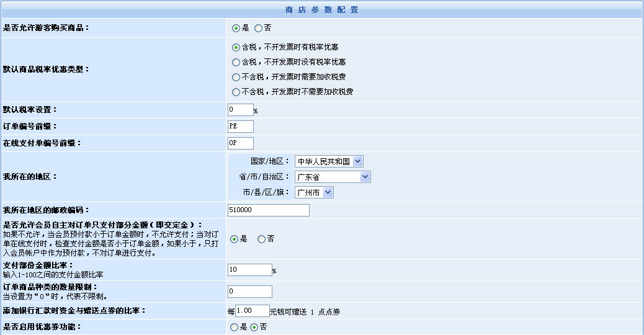Select 否 for 是否允许游客购买商品
Image resolution: width=644 pixels, height=335 pixels.
[x=258, y=28]
